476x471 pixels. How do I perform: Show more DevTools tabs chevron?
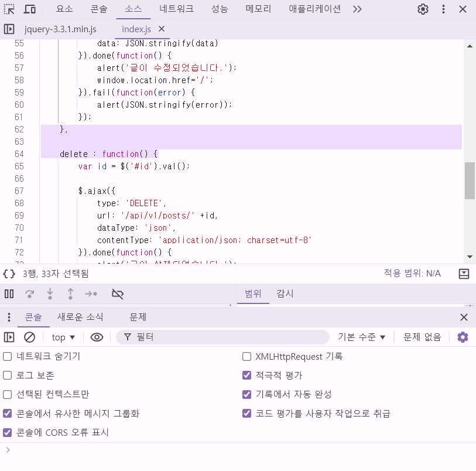coord(357,9)
